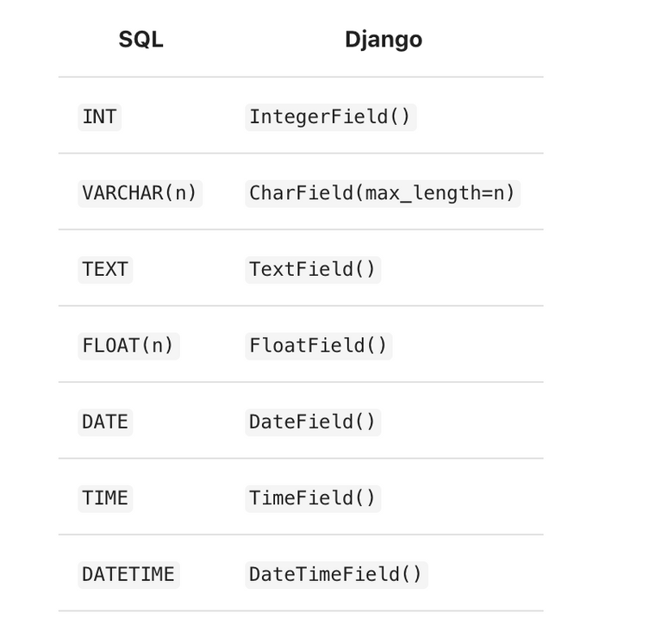The image size is (662, 644).
Task: Select the IntegerField() code snippet
Action: pos(331,117)
